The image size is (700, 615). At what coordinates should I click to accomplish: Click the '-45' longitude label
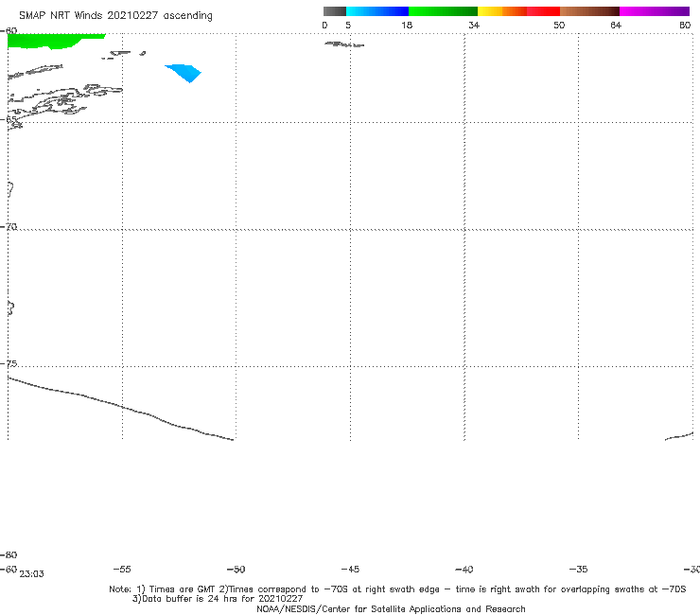350,569
